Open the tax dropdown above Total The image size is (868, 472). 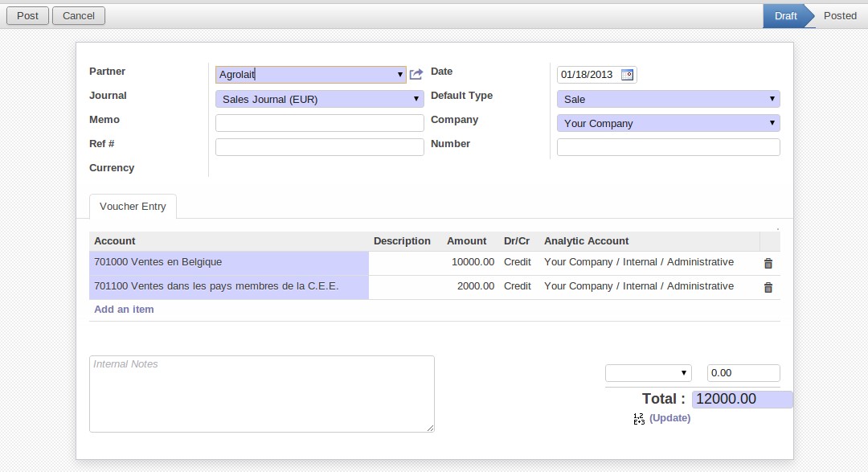[x=648, y=373]
